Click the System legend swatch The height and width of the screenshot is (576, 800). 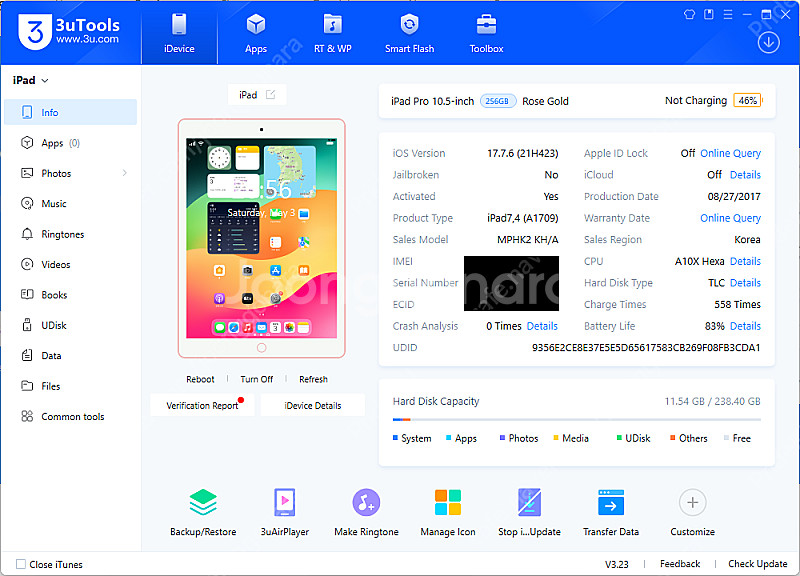[x=395, y=438]
